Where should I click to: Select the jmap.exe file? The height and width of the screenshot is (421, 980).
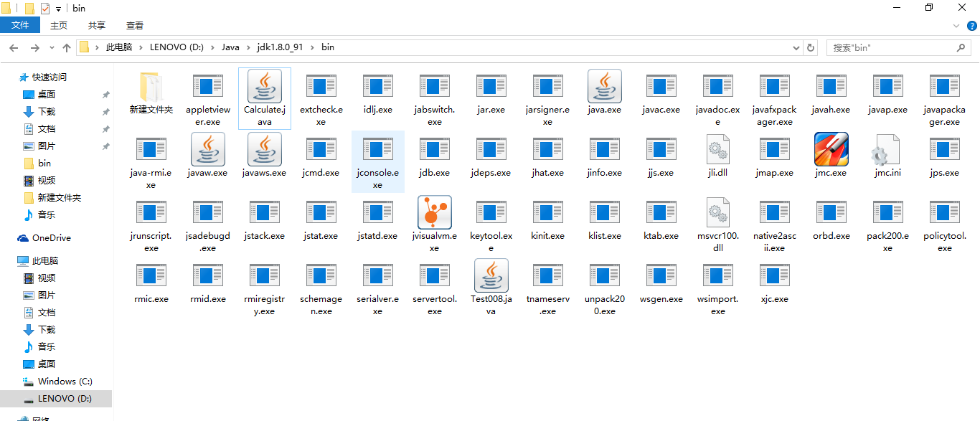775,156
